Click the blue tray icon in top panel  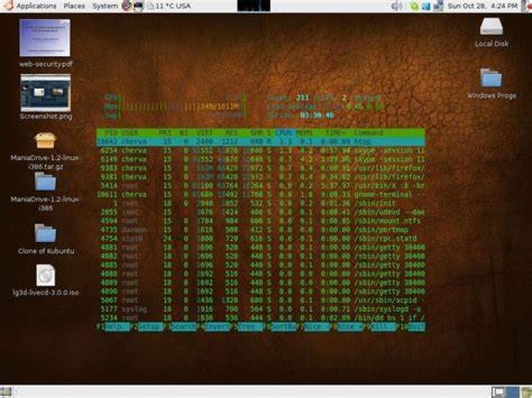pos(426,6)
